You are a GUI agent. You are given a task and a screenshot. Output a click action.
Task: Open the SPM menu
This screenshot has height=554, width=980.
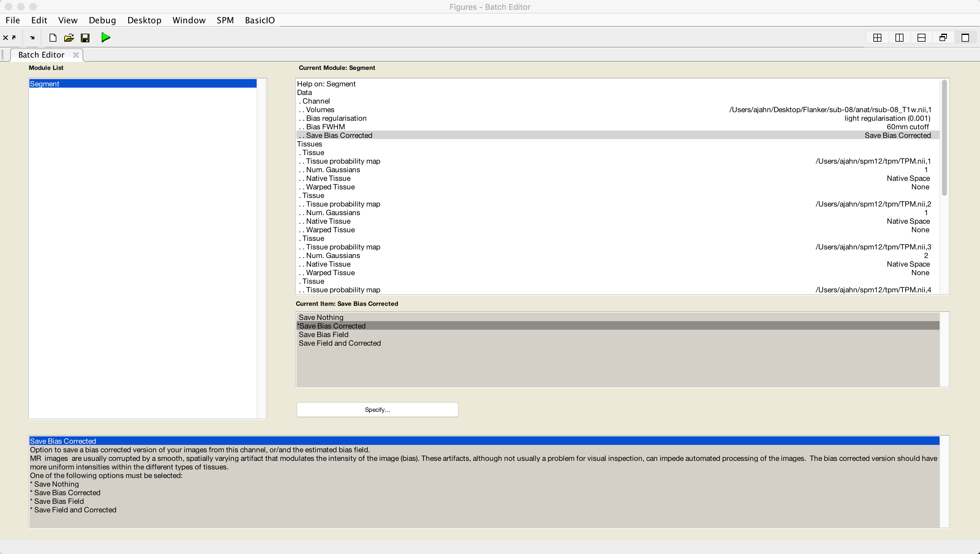tap(225, 20)
